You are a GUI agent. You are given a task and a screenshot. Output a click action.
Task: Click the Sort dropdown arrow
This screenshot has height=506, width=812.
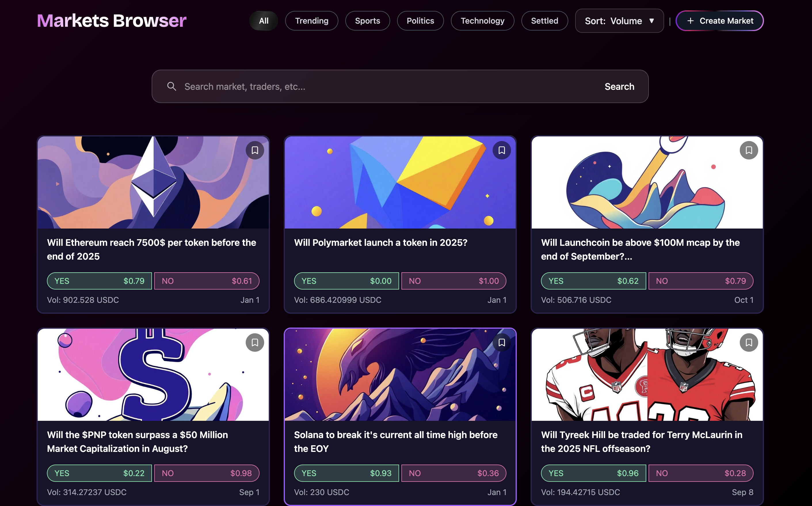pos(651,21)
